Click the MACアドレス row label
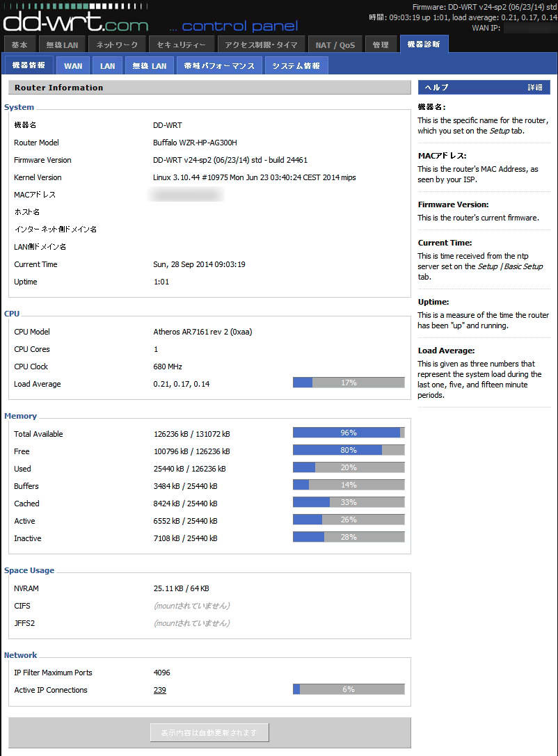 tap(35, 195)
